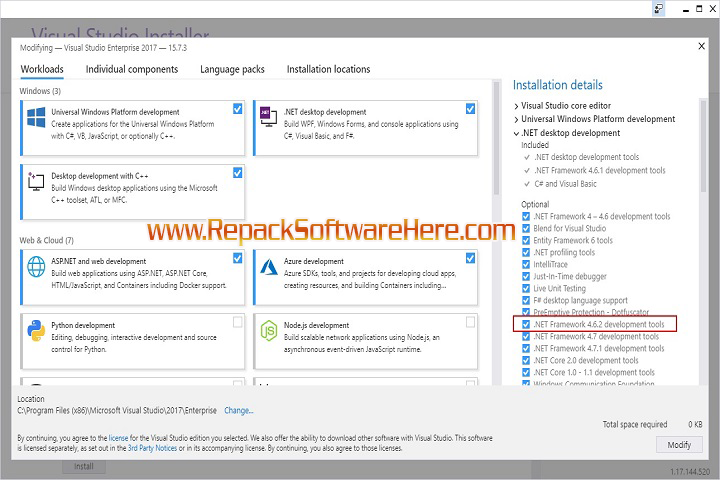This screenshot has height=480, width=720.
Task: Close the Modifying dialog with X
Action: 701,46
